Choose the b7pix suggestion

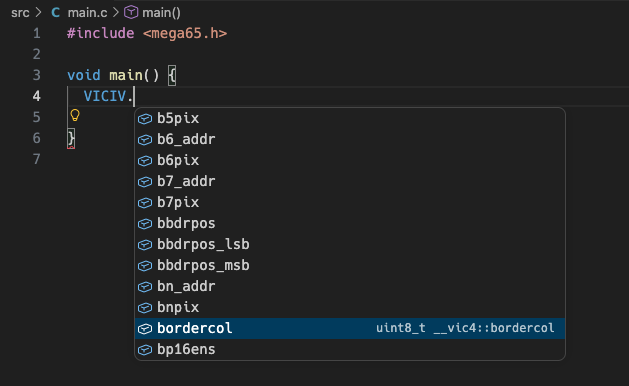point(350,202)
